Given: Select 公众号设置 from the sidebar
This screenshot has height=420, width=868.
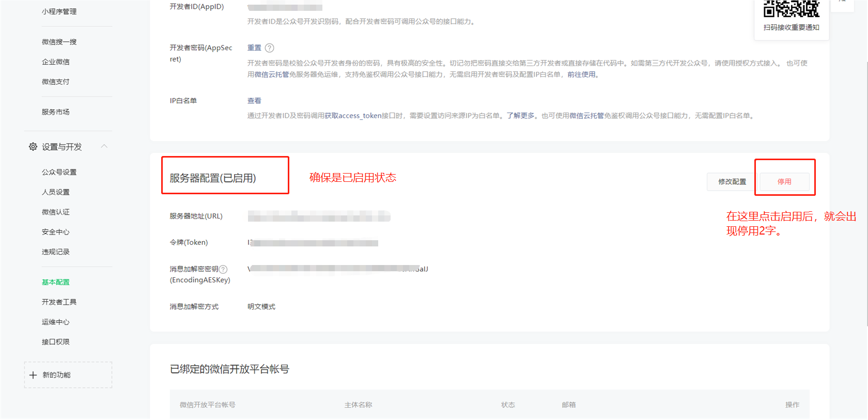Looking at the screenshot, I should (x=59, y=172).
